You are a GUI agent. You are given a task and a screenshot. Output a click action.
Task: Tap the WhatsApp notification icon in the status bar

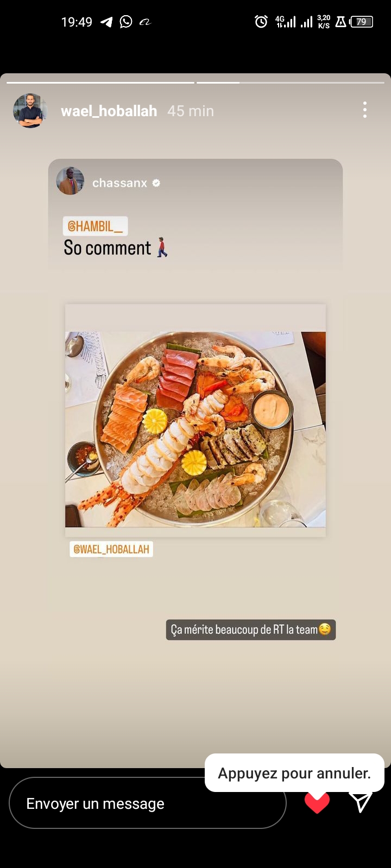coord(126,22)
